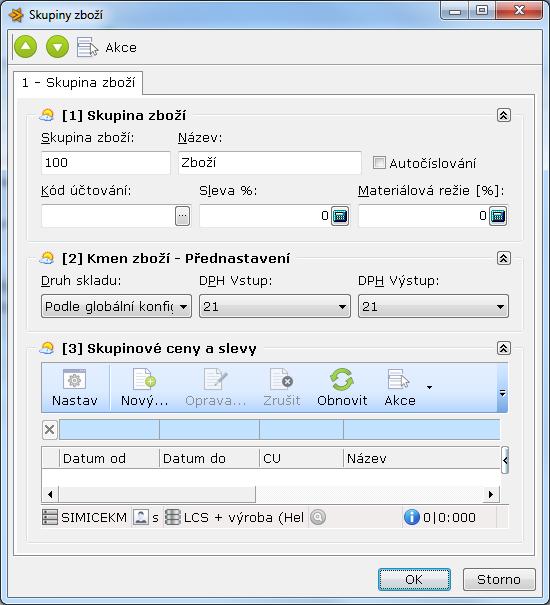Open the Nastav settings icon in grid toolbar
The height and width of the screenshot is (605, 550).
coord(74,380)
